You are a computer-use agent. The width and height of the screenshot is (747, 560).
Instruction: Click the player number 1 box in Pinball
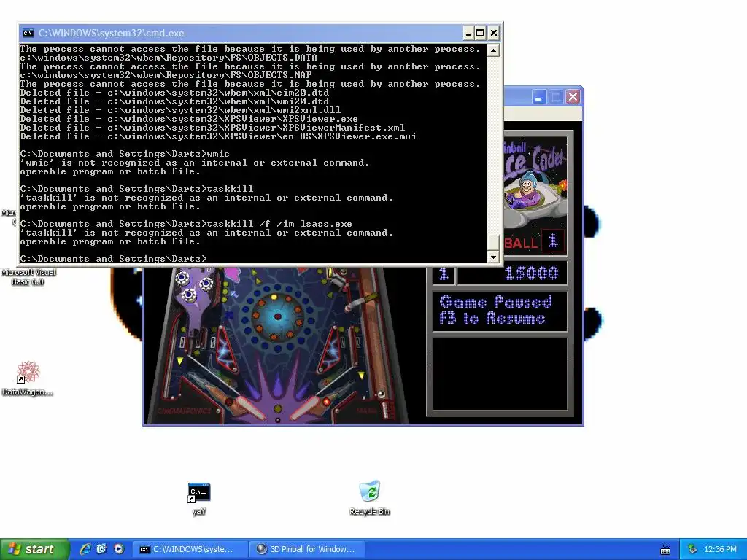[x=444, y=274]
